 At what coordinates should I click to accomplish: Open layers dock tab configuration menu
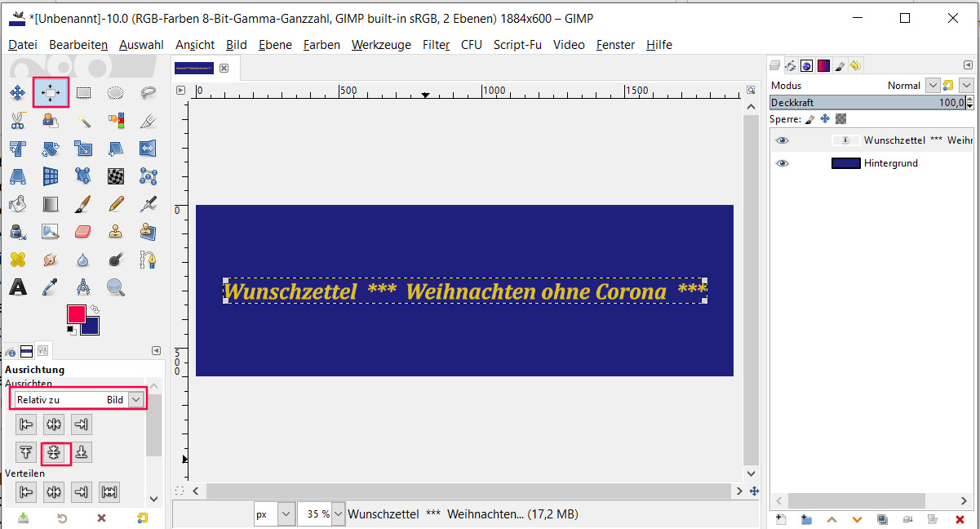pyautogui.click(x=969, y=65)
